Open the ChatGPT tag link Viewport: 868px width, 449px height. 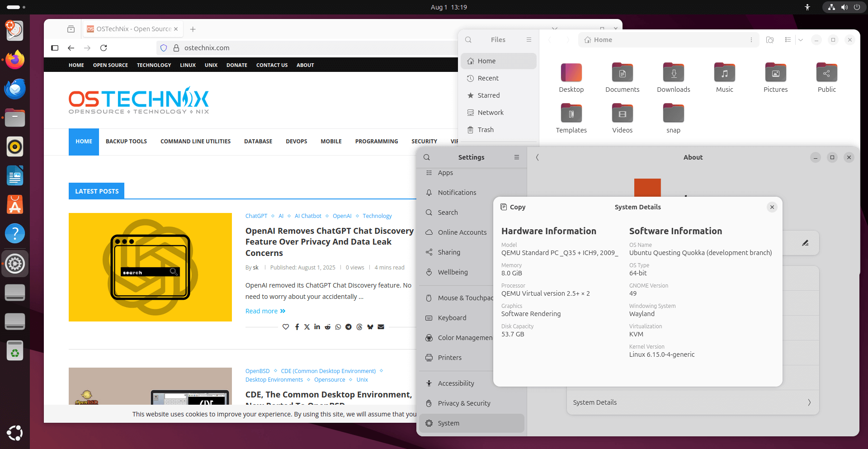click(x=256, y=216)
